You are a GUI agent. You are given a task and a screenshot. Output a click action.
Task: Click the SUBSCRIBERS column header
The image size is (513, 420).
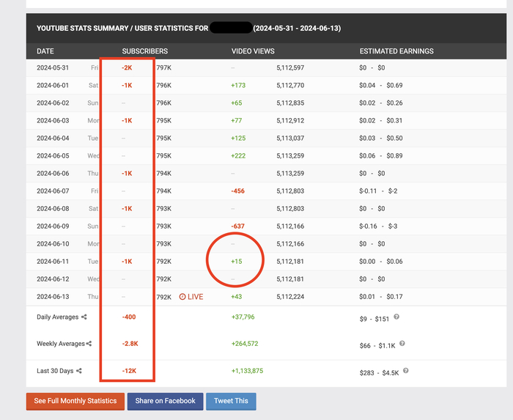145,51
